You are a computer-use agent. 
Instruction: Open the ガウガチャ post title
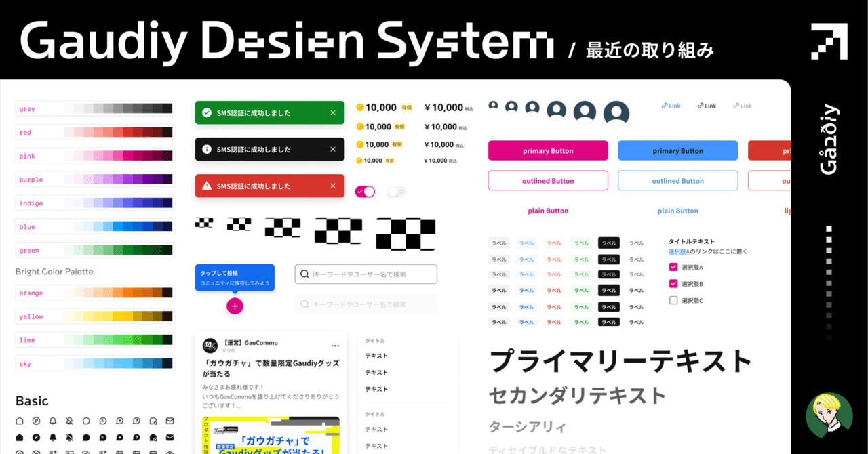pos(271,368)
